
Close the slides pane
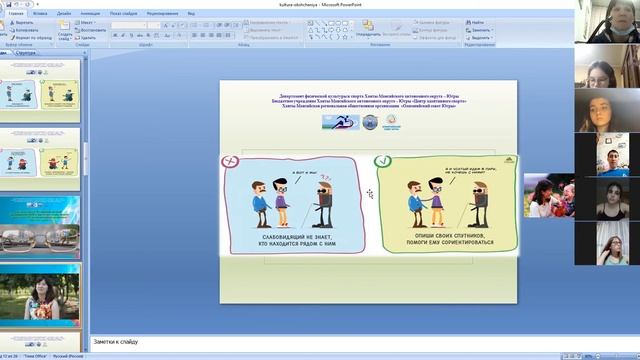[x=84, y=53]
